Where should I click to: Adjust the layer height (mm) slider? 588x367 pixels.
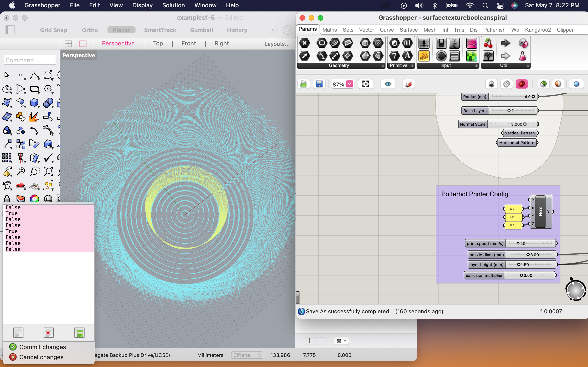(x=518, y=264)
